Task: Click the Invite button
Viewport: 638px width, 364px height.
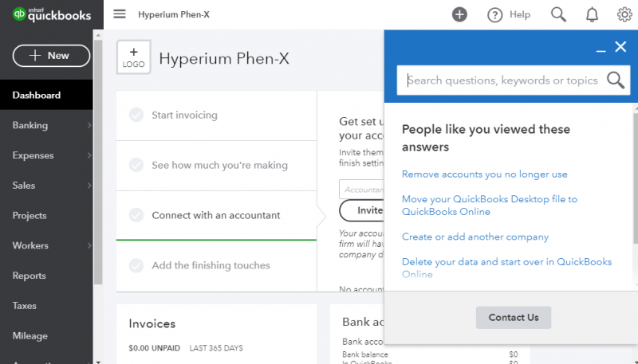Action: [362, 210]
